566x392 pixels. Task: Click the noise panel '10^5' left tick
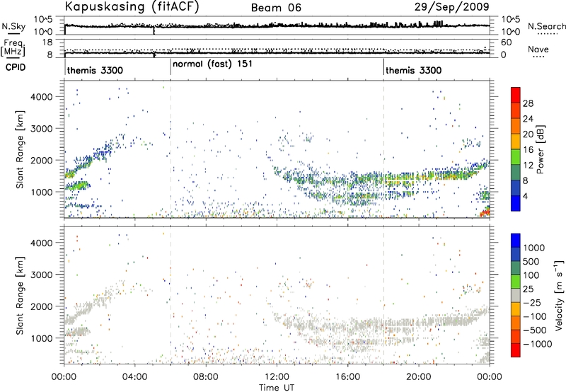(43, 20)
